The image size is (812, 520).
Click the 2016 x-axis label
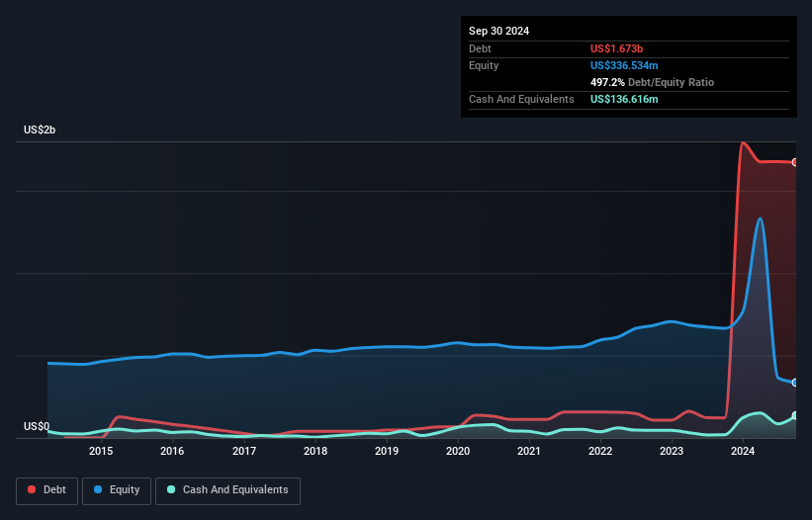172,451
